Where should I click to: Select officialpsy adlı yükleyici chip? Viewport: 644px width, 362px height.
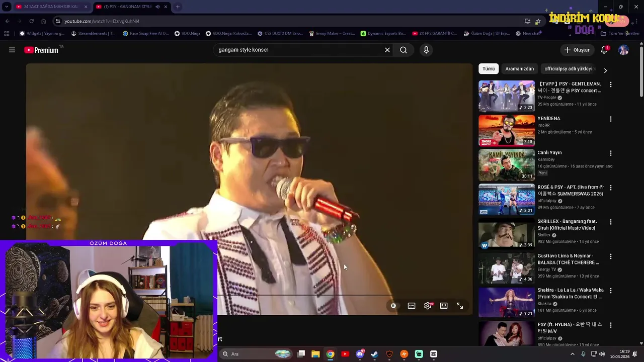(570, 69)
